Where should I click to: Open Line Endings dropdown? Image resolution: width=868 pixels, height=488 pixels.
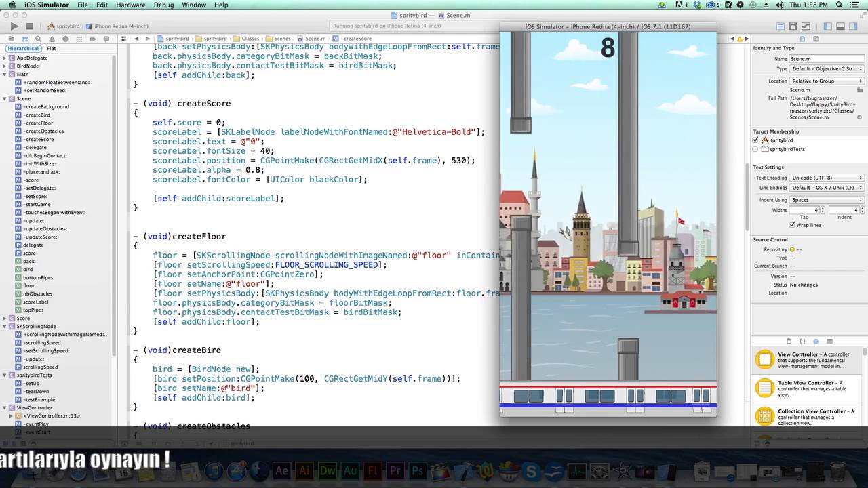coord(827,188)
